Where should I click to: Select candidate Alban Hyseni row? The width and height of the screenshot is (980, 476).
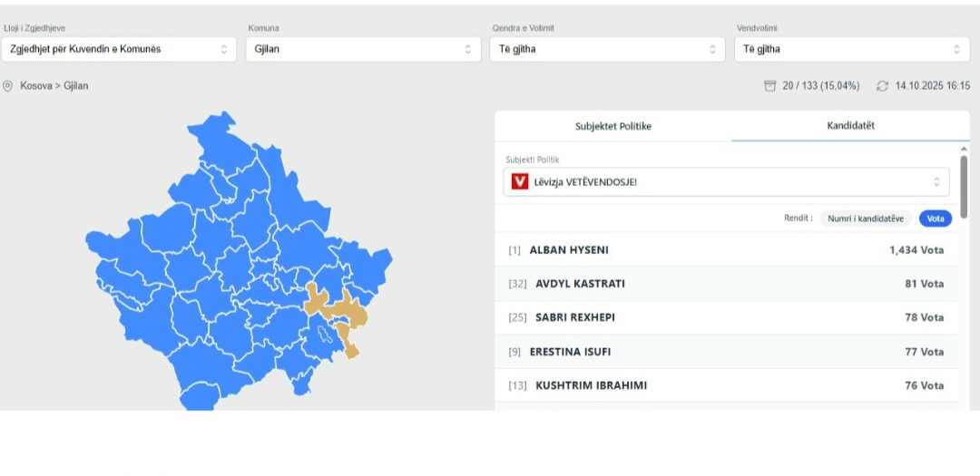pyautogui.click(x=726, y=249)
